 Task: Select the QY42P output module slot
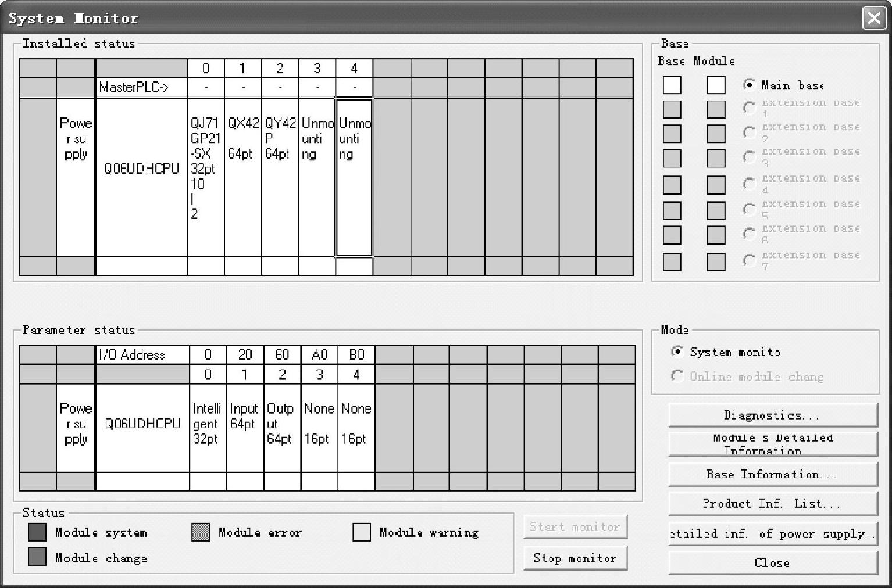(x=280, y=177)
